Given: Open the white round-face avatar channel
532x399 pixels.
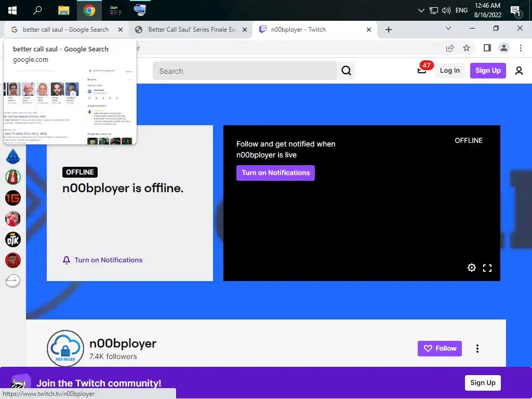Looking at the screenshot, I should coord(13,281).
